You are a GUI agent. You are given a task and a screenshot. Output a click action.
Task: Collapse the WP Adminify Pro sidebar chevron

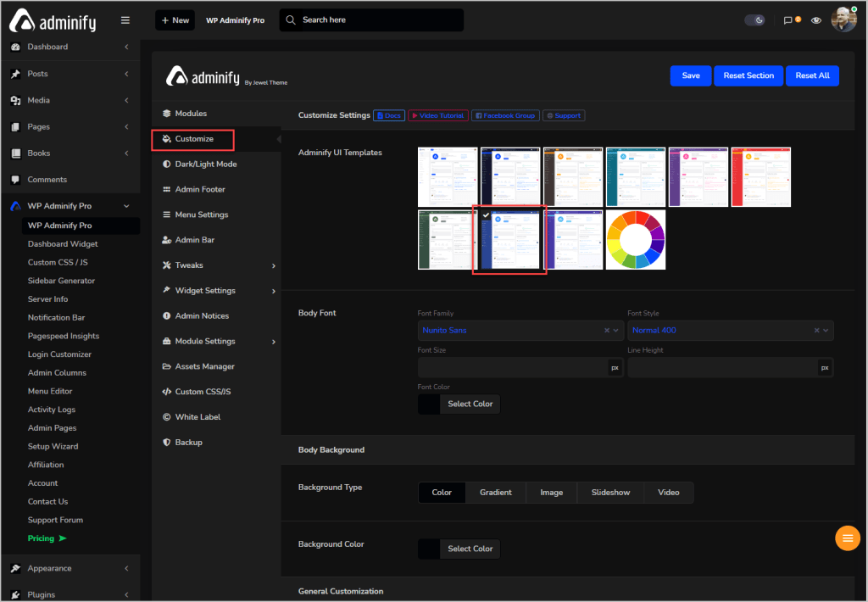[127, 206]
